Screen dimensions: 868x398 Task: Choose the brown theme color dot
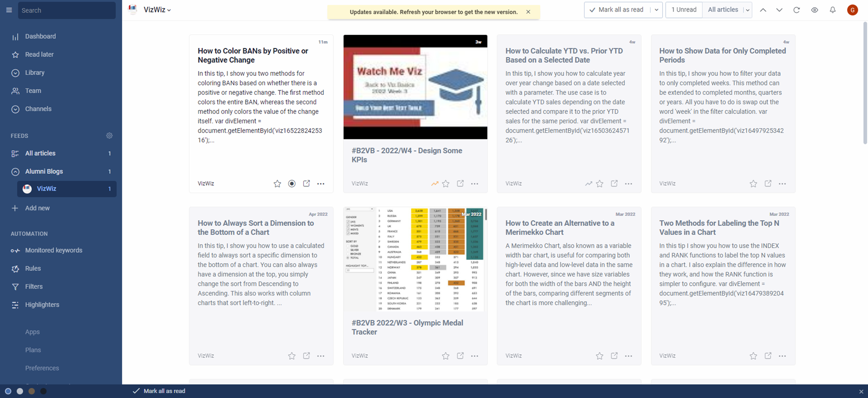[32, 391]
